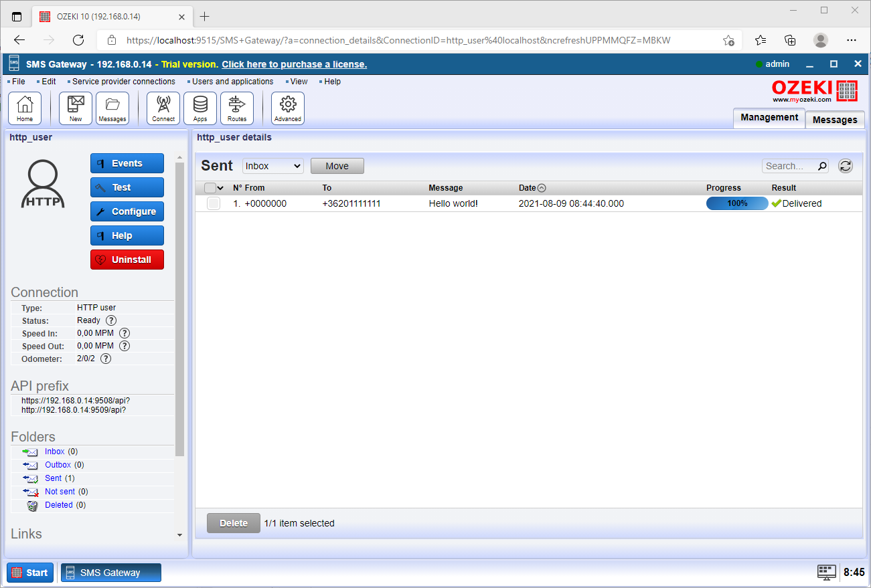871x588 pixels.
Task: Open the Edit menu
Action: coord(48,82)
